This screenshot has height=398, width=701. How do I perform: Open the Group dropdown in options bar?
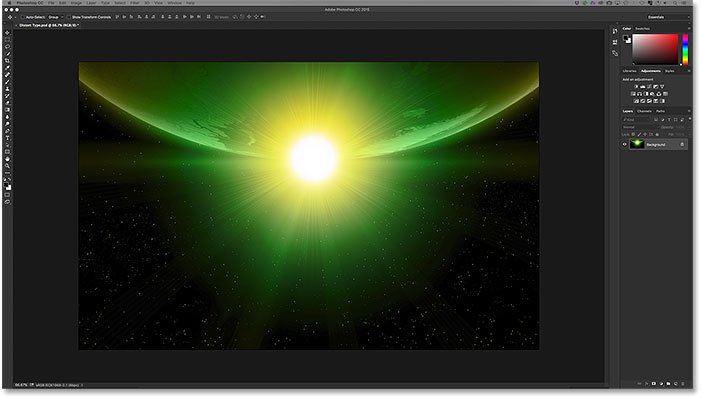pos(55,17)
